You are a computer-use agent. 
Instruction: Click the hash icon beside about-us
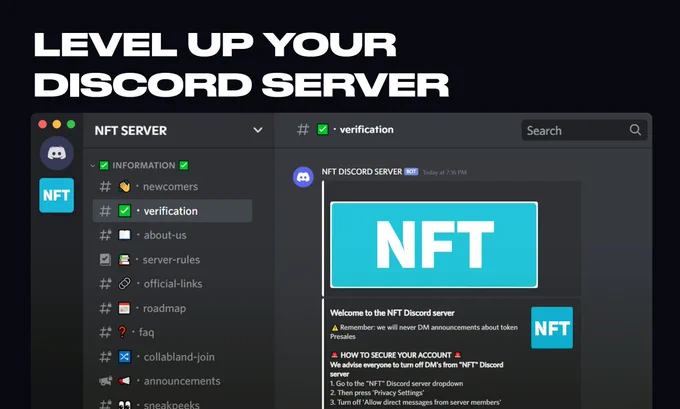105,235
